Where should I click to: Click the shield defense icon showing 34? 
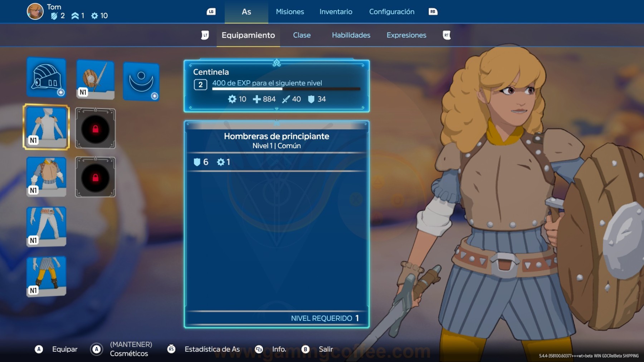click(311, 99)
